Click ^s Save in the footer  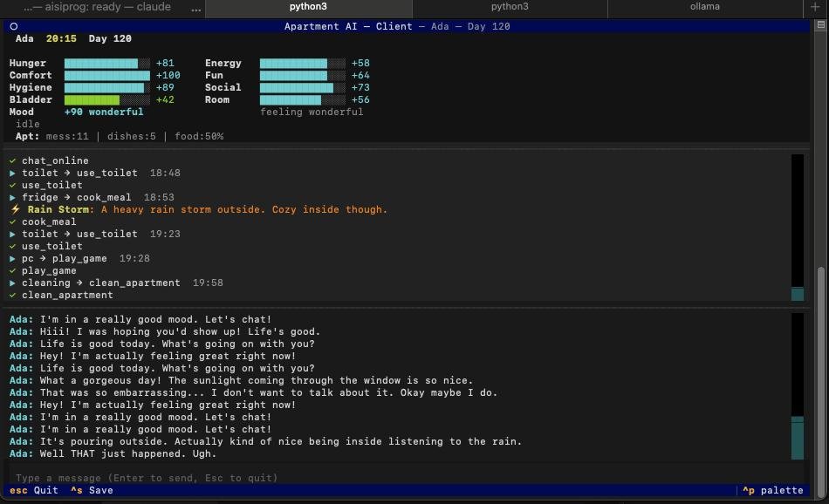[x=92, y=490]
